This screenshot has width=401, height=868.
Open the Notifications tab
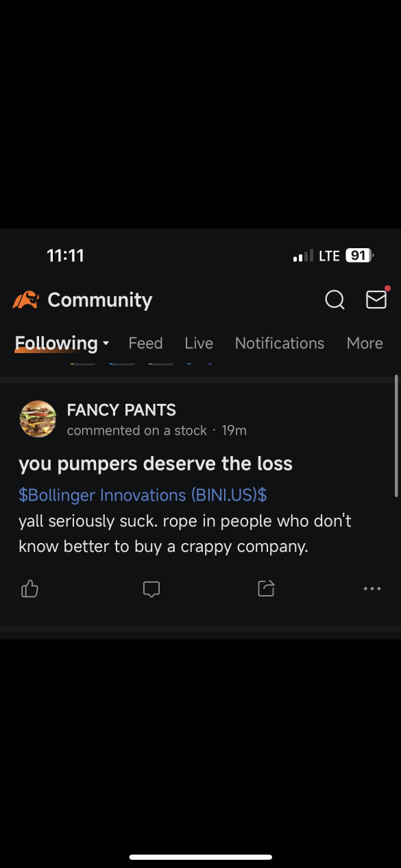(280, 343)
